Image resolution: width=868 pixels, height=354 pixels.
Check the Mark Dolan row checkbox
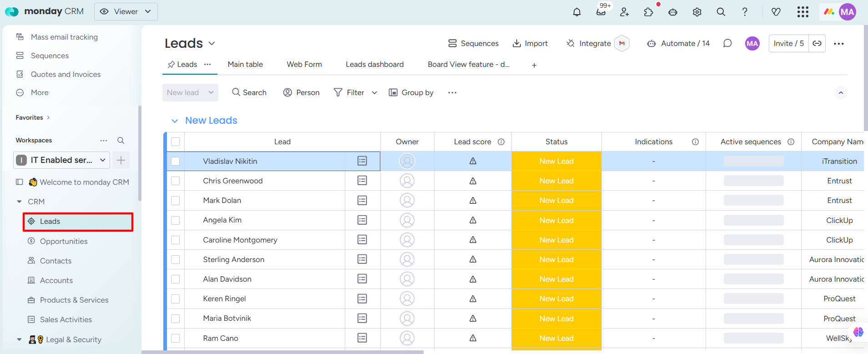click(176, 201)
